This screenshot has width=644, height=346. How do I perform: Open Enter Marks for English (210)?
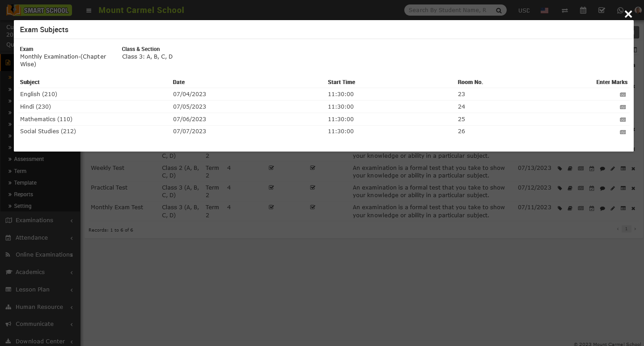[623, 95]
